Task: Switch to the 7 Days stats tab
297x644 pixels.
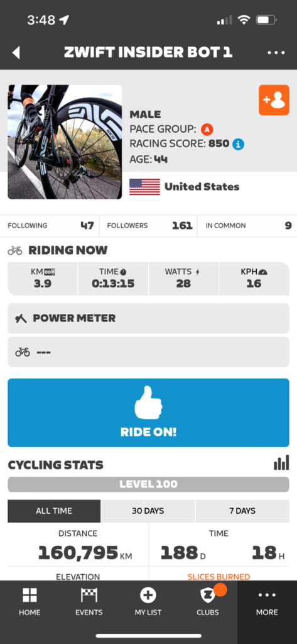Action: coord(242,511)
